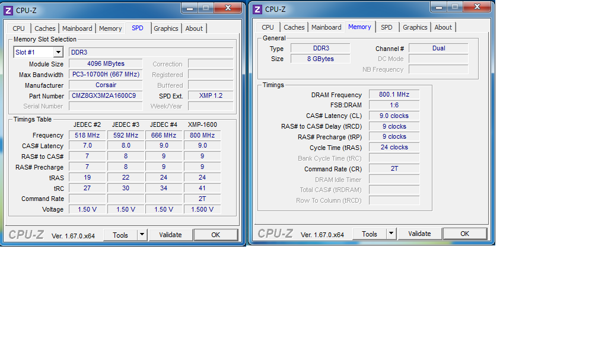Viewport: 592px width, 364px height.
Task: Click JEDEC #2 tRAS value 19
Action: (87, 177)
